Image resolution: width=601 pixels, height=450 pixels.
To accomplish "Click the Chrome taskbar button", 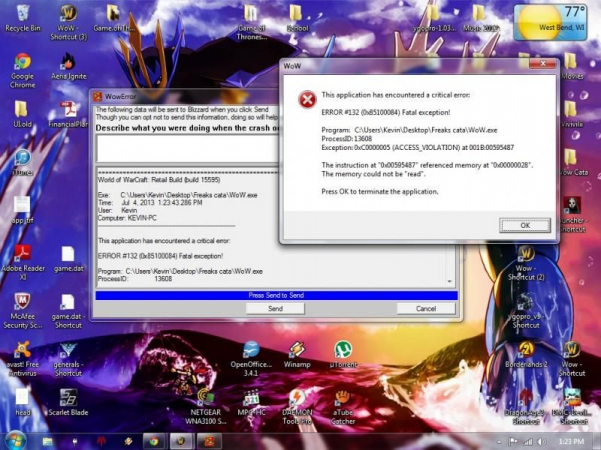I will coord(154,442).
